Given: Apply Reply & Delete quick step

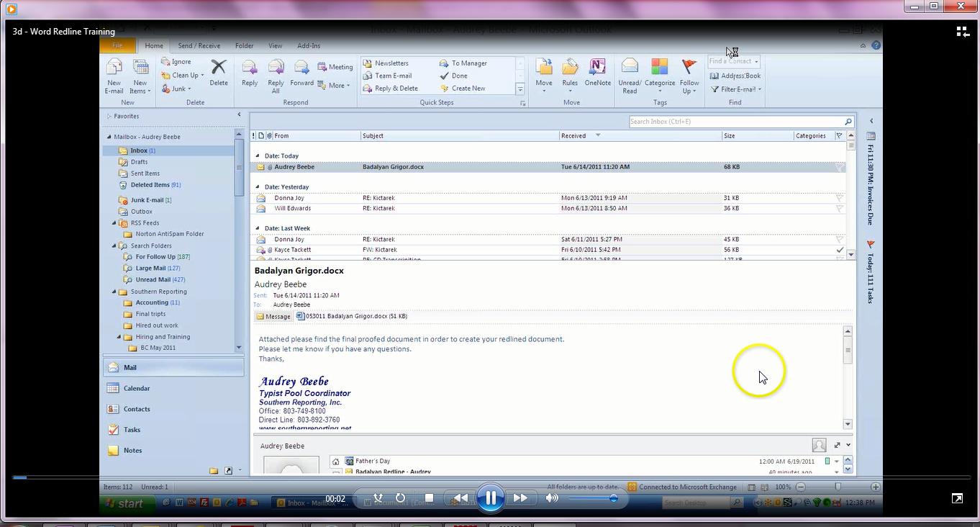Looking at the screenshot, I should click(391, 89).
